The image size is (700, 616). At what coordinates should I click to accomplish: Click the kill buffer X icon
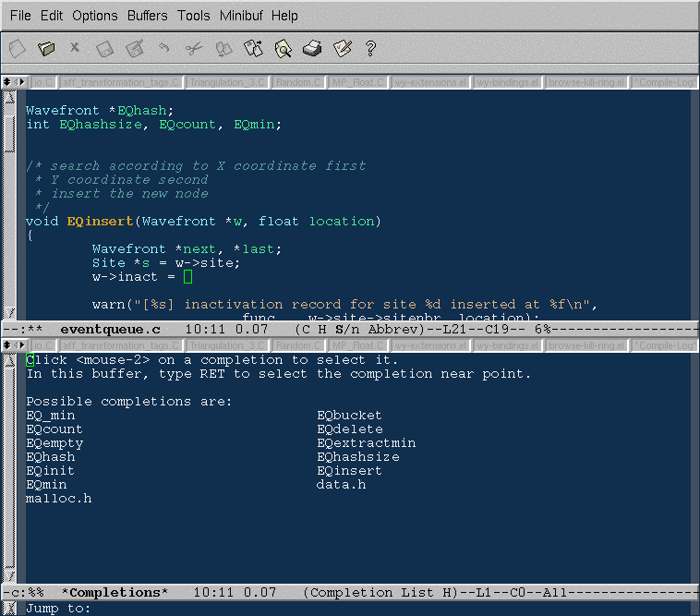click(75, 48)
